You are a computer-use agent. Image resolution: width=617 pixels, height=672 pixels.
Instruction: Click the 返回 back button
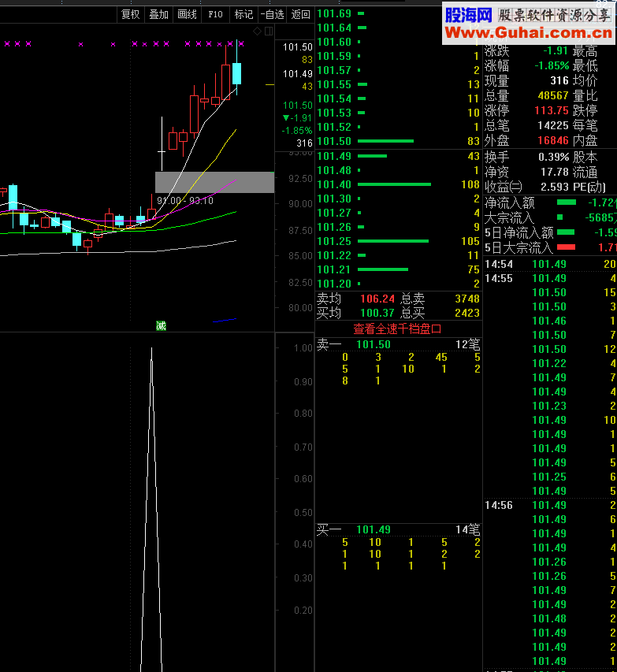tap(300, 14)
